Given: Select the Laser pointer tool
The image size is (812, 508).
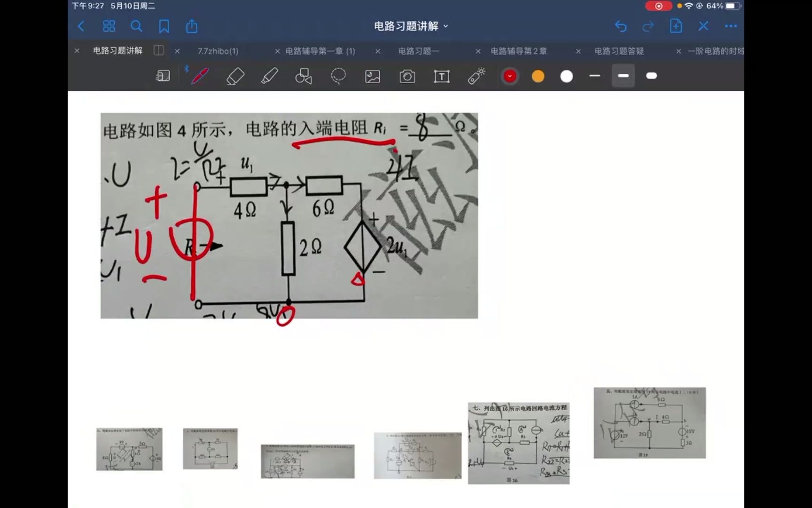Looking at the screenshot, I should click(476, 76).
